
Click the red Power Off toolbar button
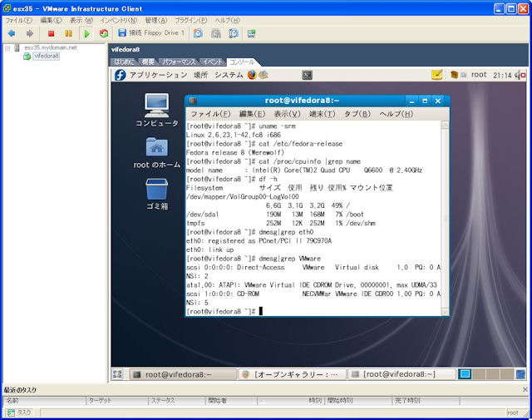click(51, 33)
